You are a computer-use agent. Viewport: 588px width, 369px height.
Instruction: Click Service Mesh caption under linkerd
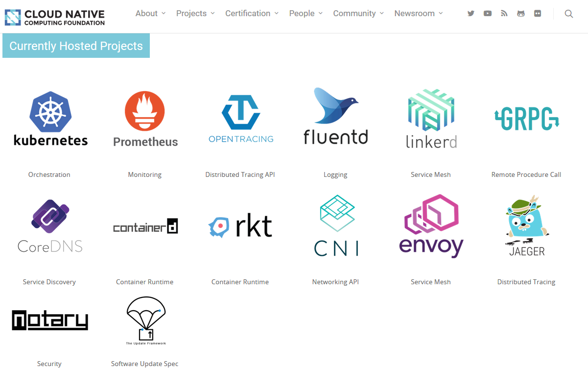tap(431, 174)
